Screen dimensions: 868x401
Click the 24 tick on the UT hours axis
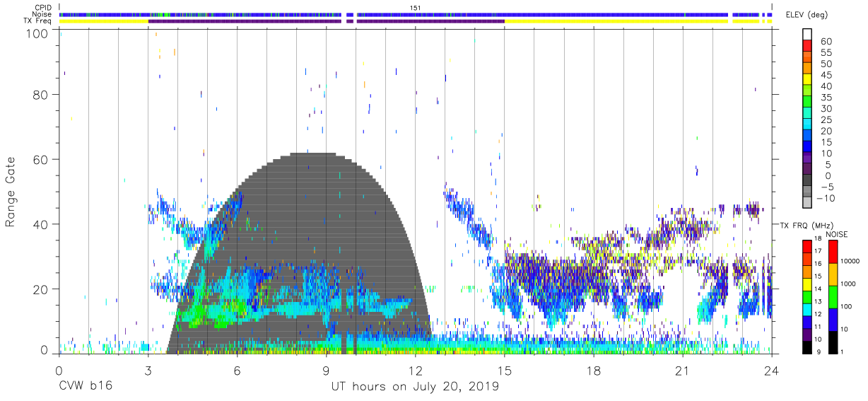point(772,371)
